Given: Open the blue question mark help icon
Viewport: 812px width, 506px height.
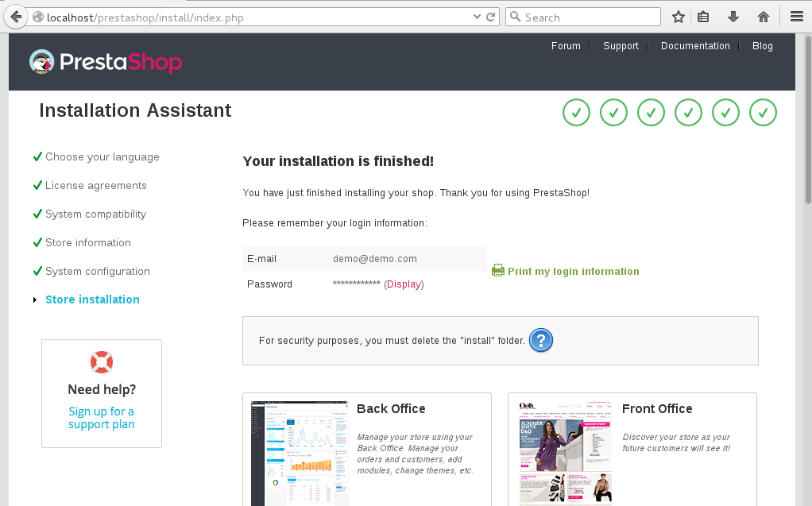Looking at the screenshot, I should (x=540, y=340).
